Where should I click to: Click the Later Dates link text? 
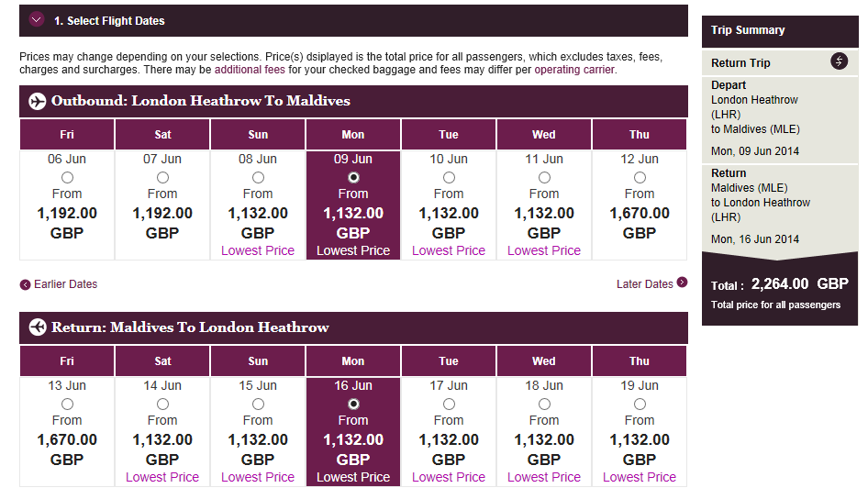click(x=645, y=283)
